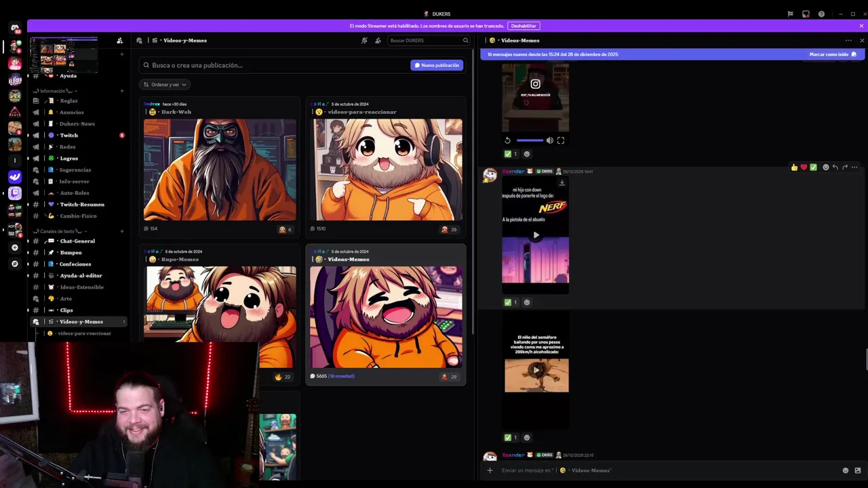Open the Twitch channel

(x=79, y=136)
